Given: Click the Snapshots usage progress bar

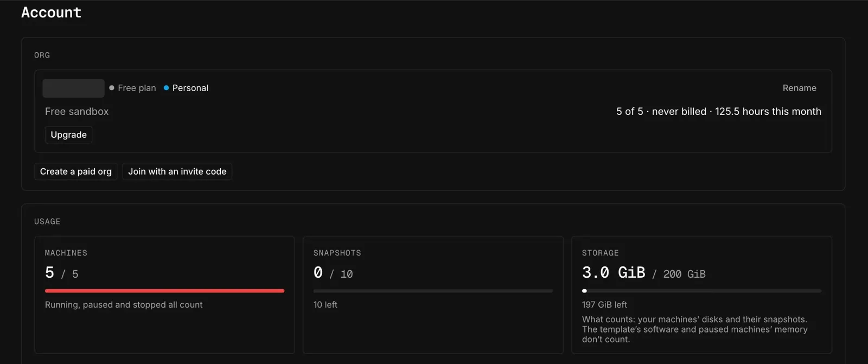Looking at the screenshot, I should [433, 291].
